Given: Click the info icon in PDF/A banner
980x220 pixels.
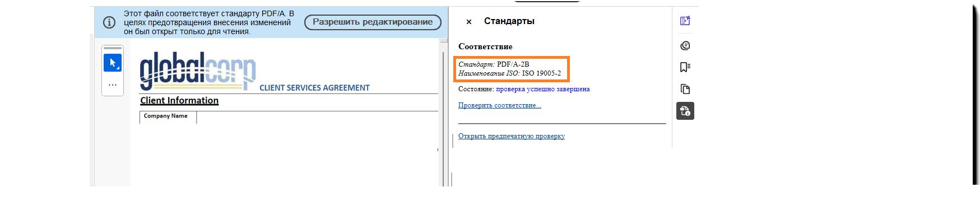Looking at the screenshot, I should 109,22.
